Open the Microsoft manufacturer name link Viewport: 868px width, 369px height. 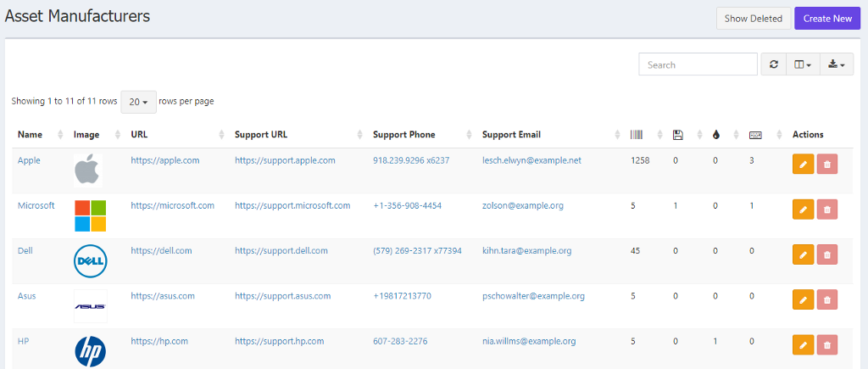pyautogui.click(x=36, y=205)
